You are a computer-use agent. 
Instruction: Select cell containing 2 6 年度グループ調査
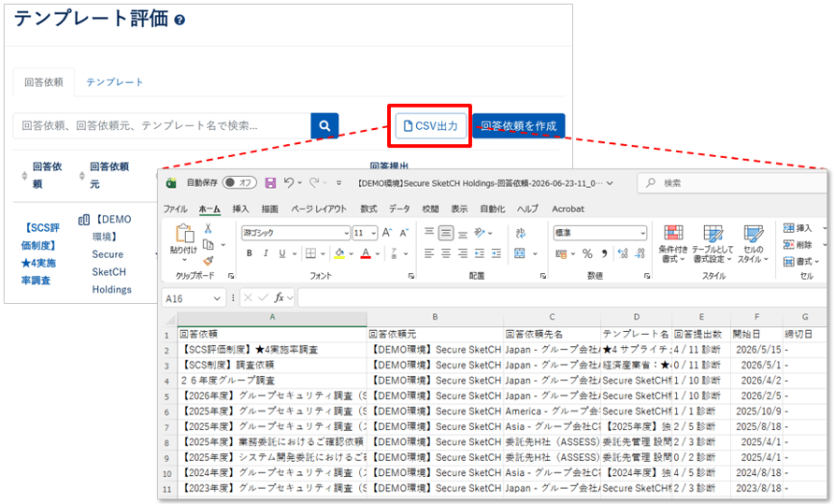coord(272,381)
